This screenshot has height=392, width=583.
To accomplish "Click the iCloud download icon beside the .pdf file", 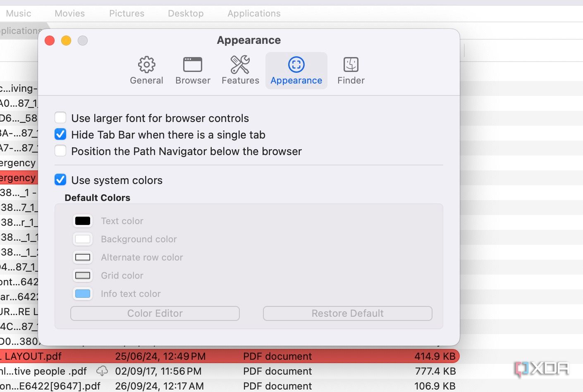I will pos(102,371).
